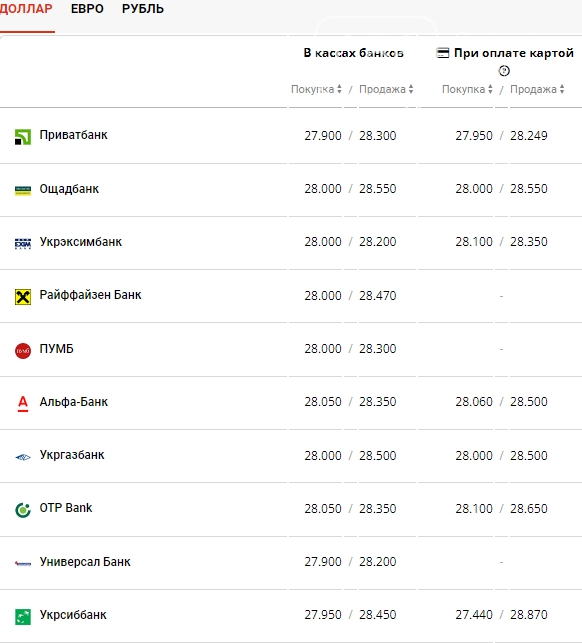Switch to the РУБЛЬ tab
Image resolution: width=582 pixels, height=643 pixels.
pyautogui.click(x=143, y=9)
